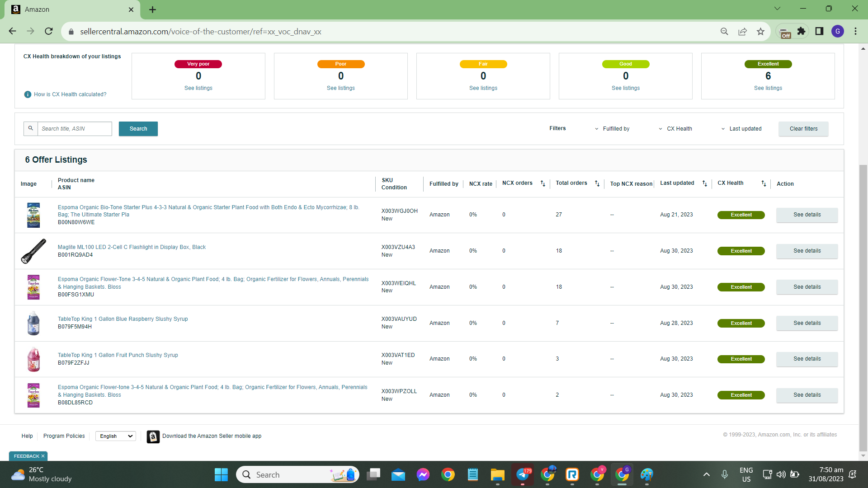Viewport: 868px width, 488px height.
Task: Open the Program Policies footer link
Action: point(64,436)
